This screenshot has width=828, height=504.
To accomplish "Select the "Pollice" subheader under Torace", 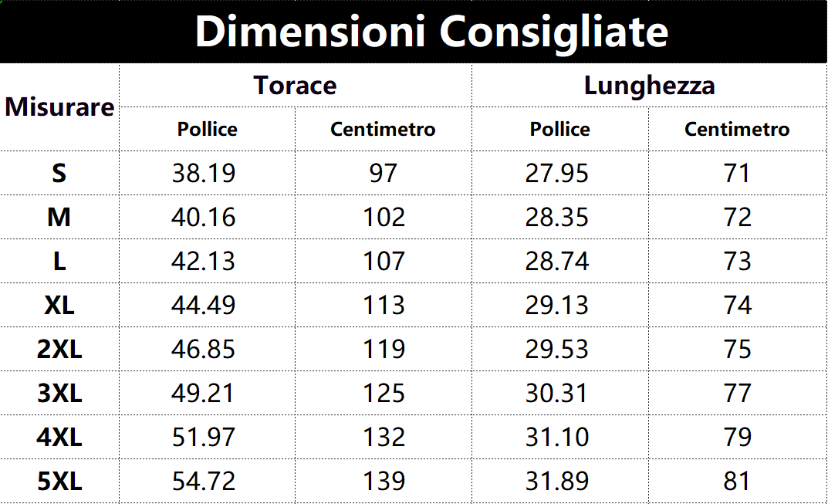I will (207, 129).
